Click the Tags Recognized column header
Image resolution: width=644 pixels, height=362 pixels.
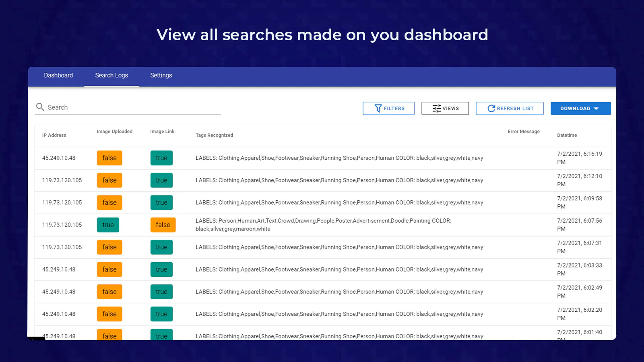tap(214, 135)
